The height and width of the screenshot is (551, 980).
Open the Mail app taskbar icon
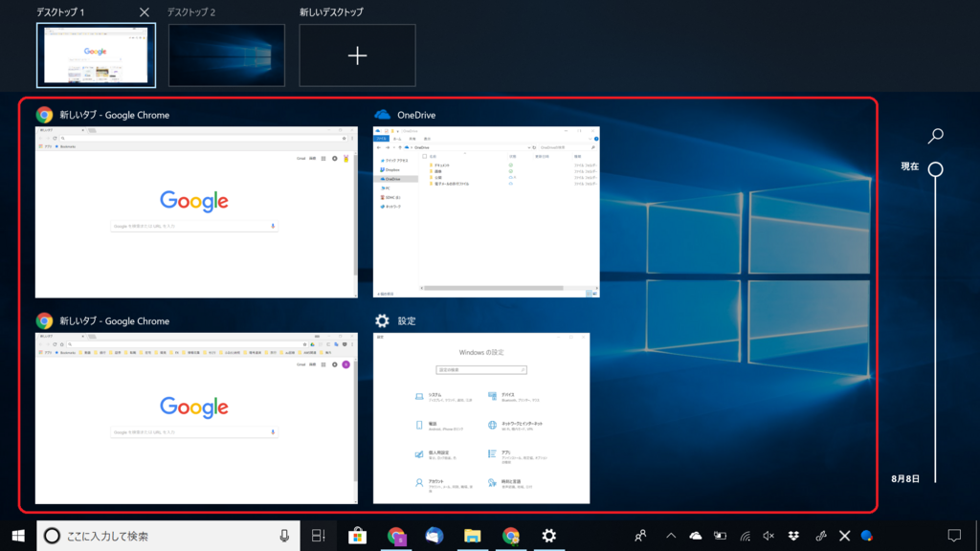coord(434,536)
